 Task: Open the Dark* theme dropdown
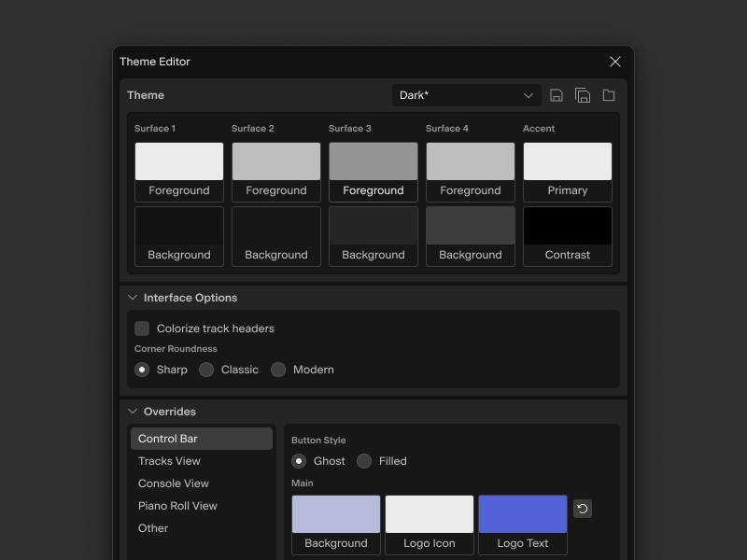466,95
